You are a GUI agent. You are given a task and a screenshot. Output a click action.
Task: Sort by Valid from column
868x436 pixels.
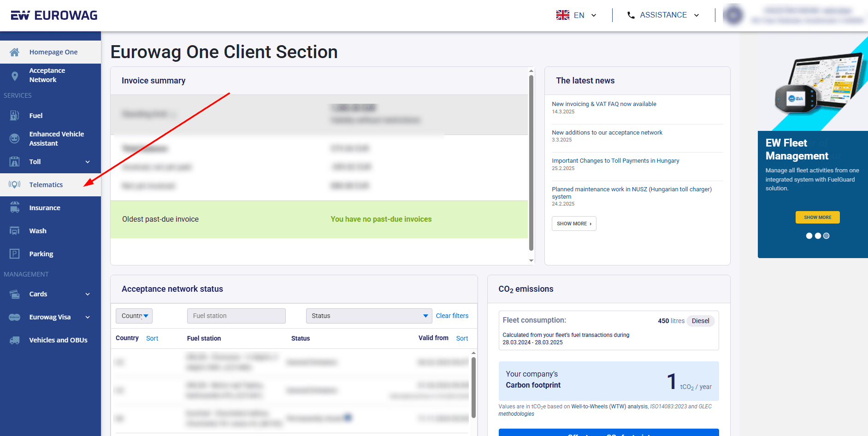[462, 338]
